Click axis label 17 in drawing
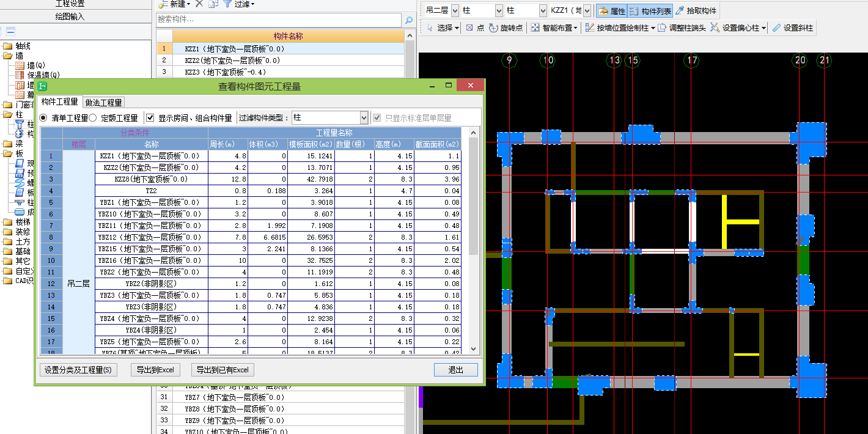Image resolution: width=868 pixels, height=434 pixels. [x=691, y=60]
